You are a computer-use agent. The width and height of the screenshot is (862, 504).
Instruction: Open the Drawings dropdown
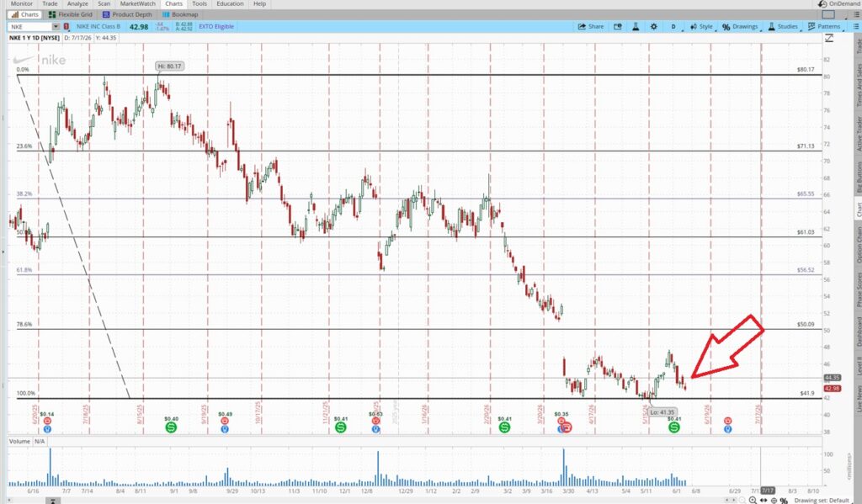(x=741, y=26)
